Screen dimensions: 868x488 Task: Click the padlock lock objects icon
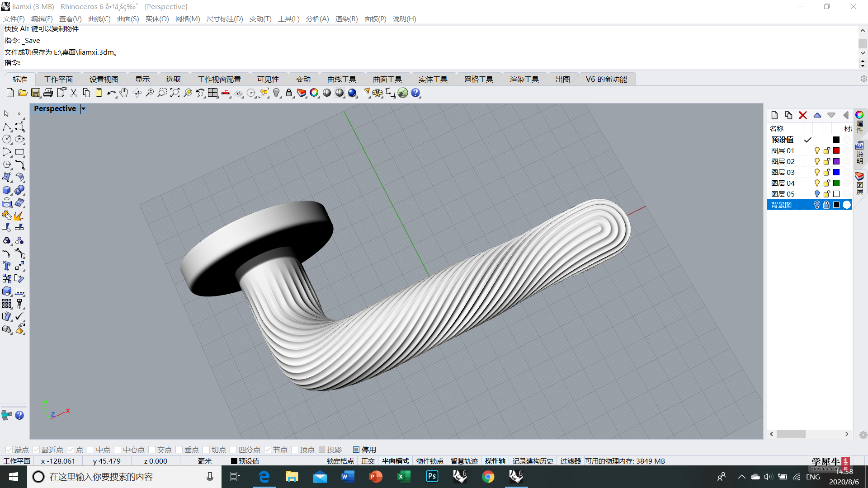pyautogui.click(x=289, y=93)
